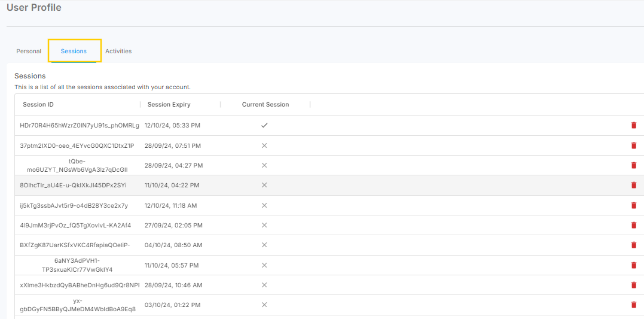This screenshot has width=644, height=319.
Task: Click X mark for session 37ptm2IXD0-oeo
Action: pos(264,145)
